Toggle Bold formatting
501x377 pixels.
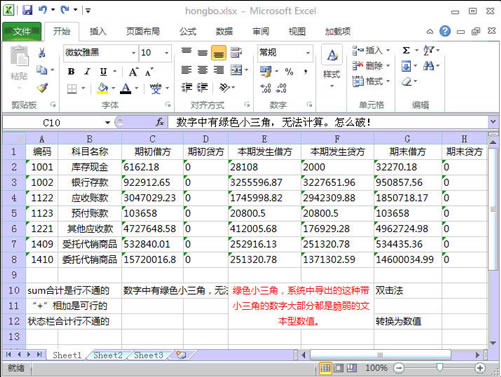71,71
